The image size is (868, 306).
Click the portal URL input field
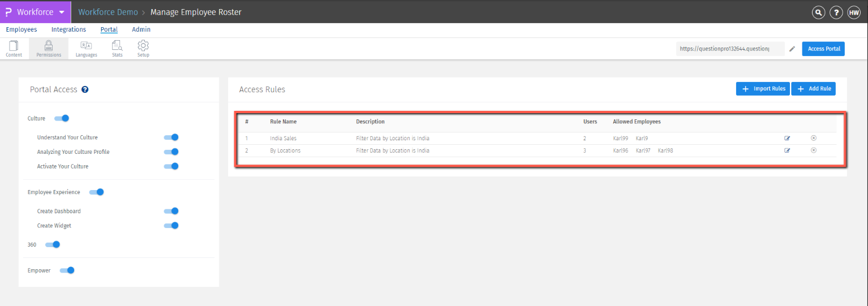tap(730, 49)
